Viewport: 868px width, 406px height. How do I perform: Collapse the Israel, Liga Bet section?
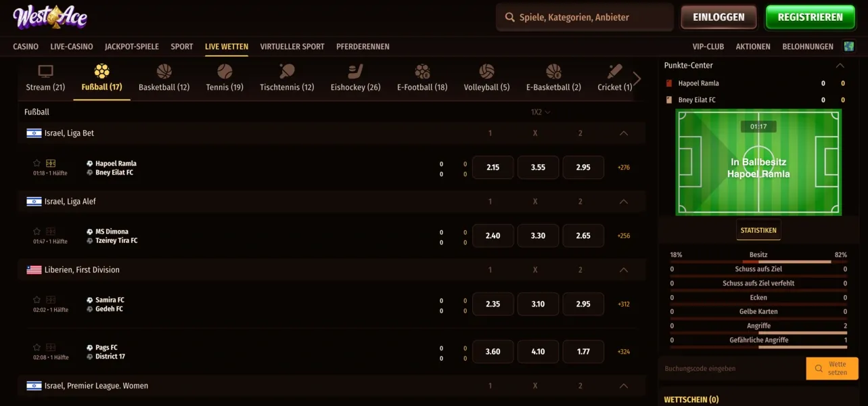pos(624,133)
